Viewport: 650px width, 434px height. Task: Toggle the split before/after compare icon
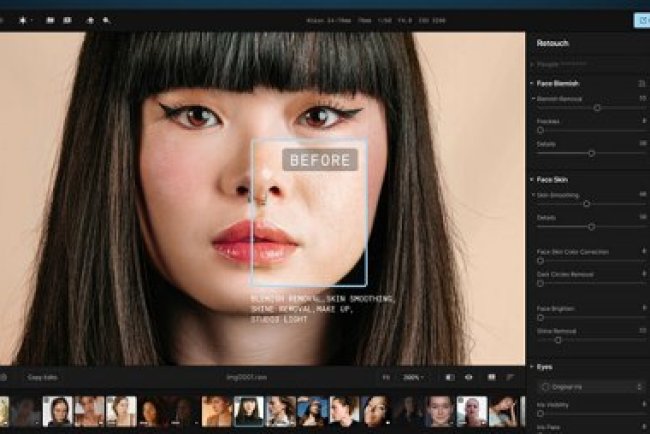(450, 377)
